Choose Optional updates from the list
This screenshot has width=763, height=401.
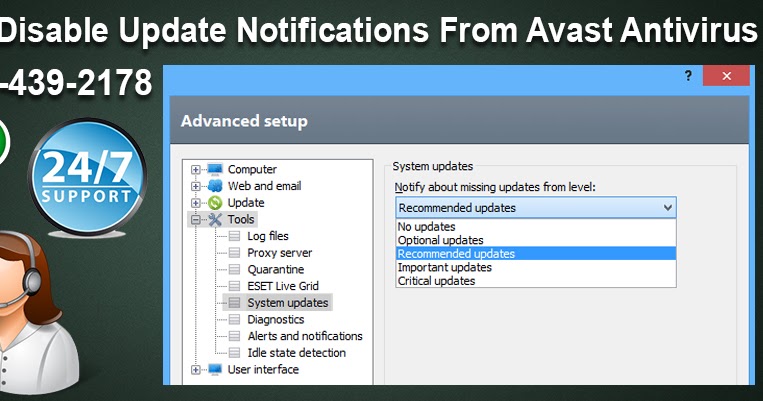click(x=536, y=240)
